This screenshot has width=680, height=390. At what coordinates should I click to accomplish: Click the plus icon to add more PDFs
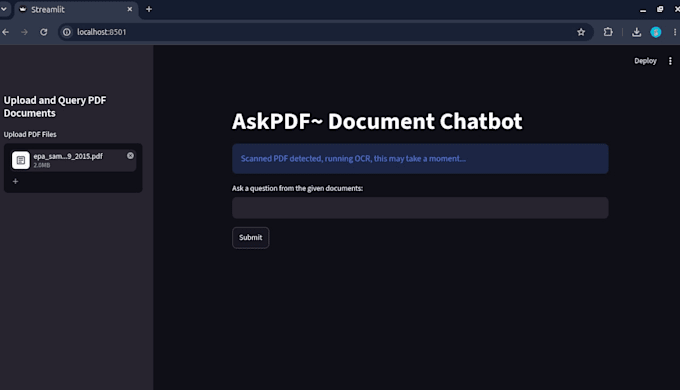tap(15, 181)
